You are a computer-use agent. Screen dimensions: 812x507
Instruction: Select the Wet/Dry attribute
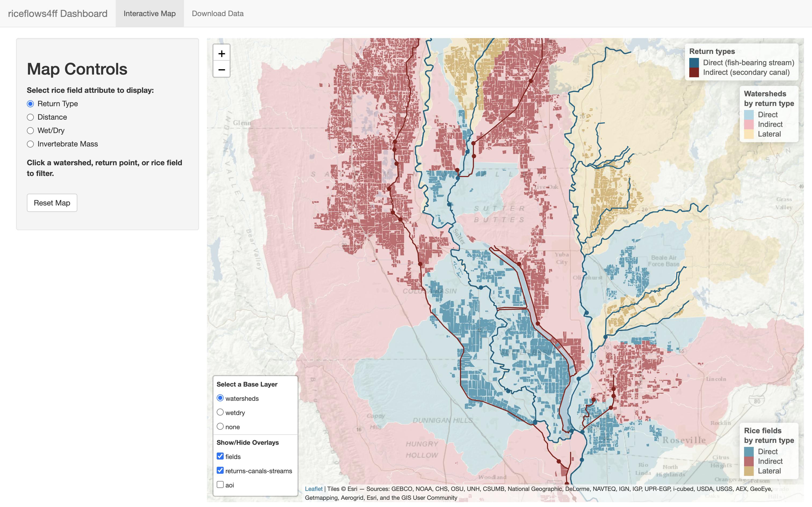coord(31,130)
